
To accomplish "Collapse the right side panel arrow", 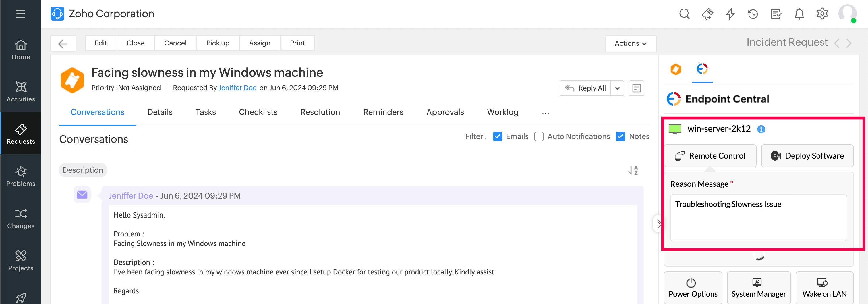I will tap(659, 224).
